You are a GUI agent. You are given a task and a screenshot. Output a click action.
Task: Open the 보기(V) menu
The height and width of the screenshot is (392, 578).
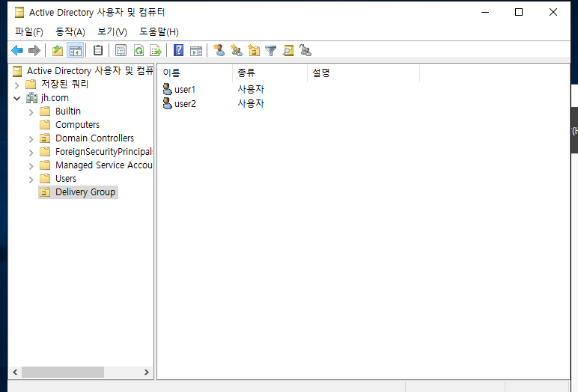112,31
